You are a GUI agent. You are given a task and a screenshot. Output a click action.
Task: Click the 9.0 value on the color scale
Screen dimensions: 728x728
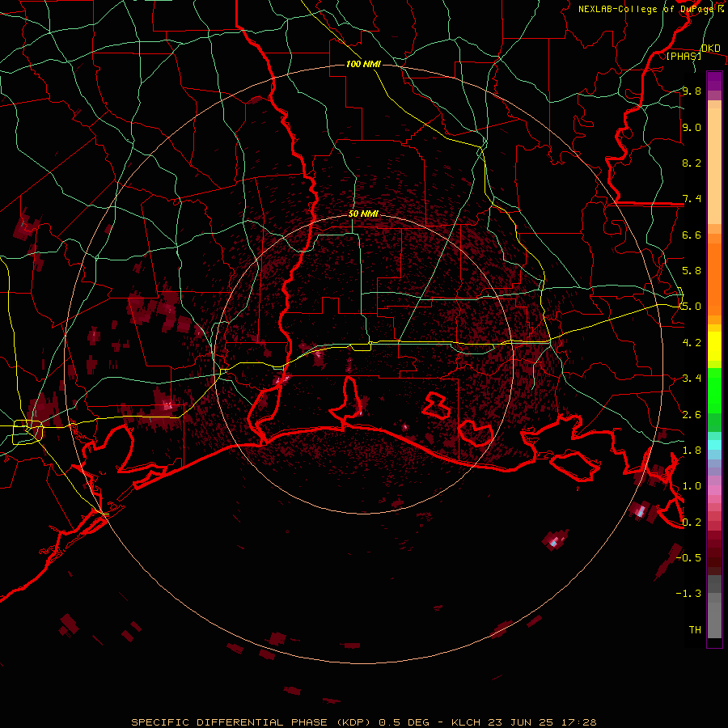point(692,127)
